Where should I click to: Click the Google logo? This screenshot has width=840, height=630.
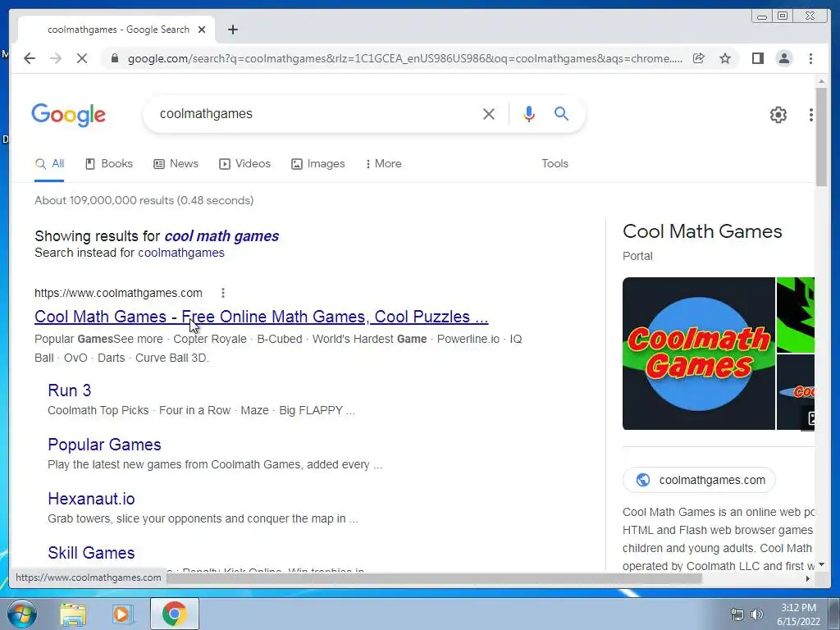(69, 115)
